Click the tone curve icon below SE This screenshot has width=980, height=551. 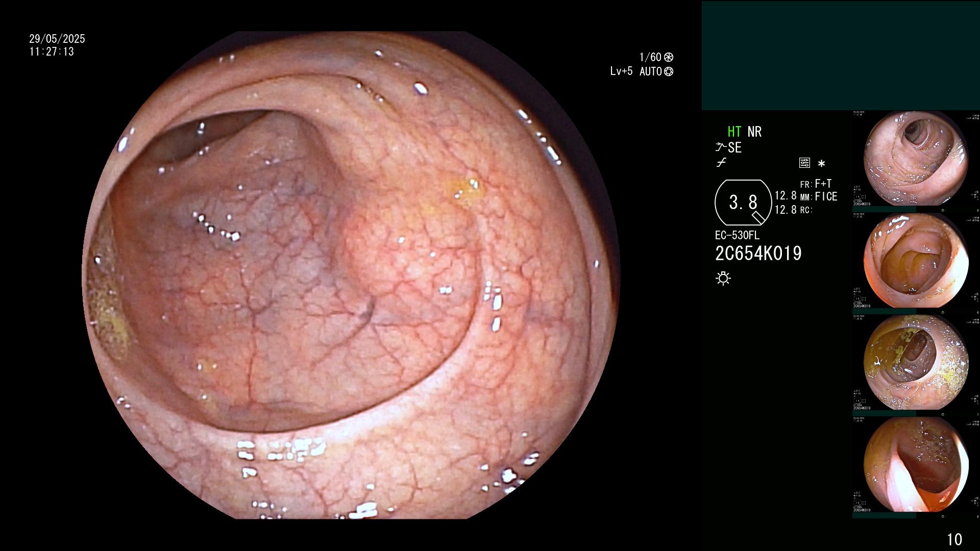click(x=721, y=163)
